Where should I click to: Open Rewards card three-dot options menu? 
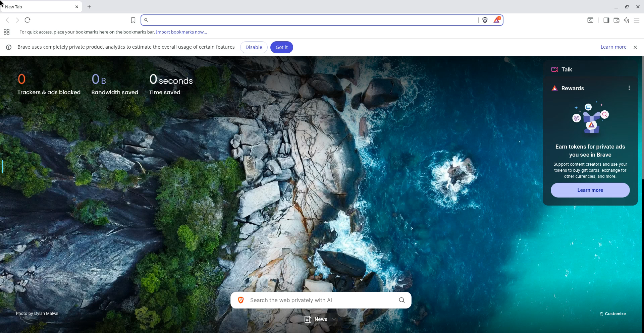coord(629,88)
